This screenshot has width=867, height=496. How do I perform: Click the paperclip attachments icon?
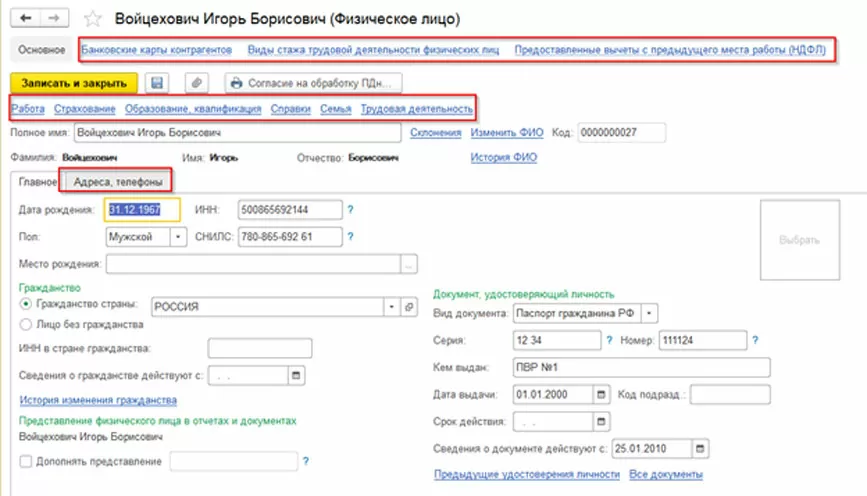(x=198, y=83)
